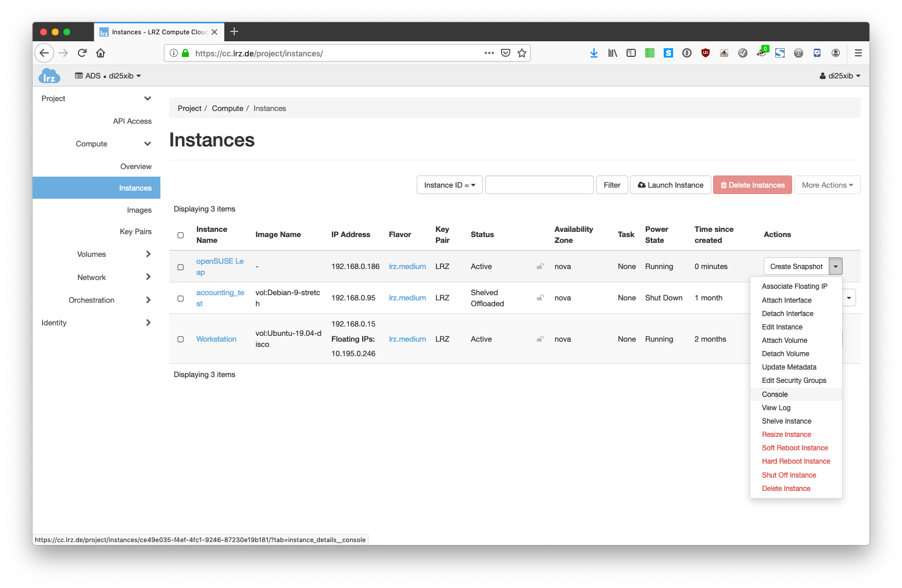Select the Workstation instance checkbox
The width and height of the screenshot is (902, 588).
pos(180,339)
